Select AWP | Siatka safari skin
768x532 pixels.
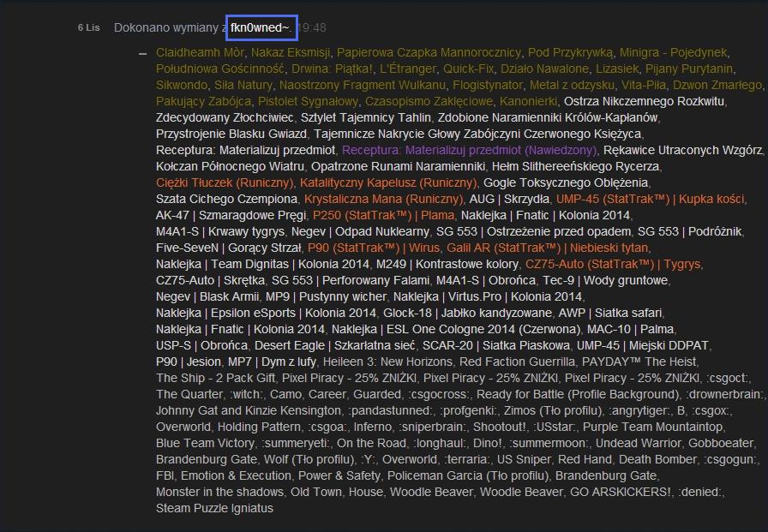610,312
